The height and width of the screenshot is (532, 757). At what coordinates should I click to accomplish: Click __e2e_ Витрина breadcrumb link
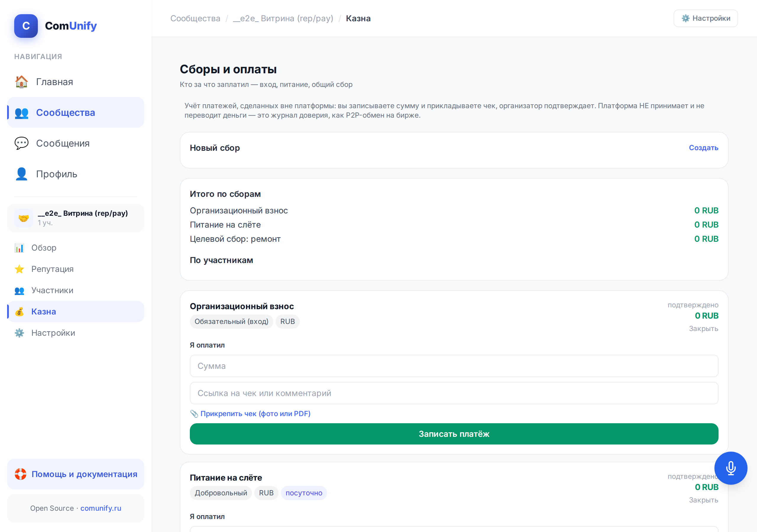click(x=283, y=18)
